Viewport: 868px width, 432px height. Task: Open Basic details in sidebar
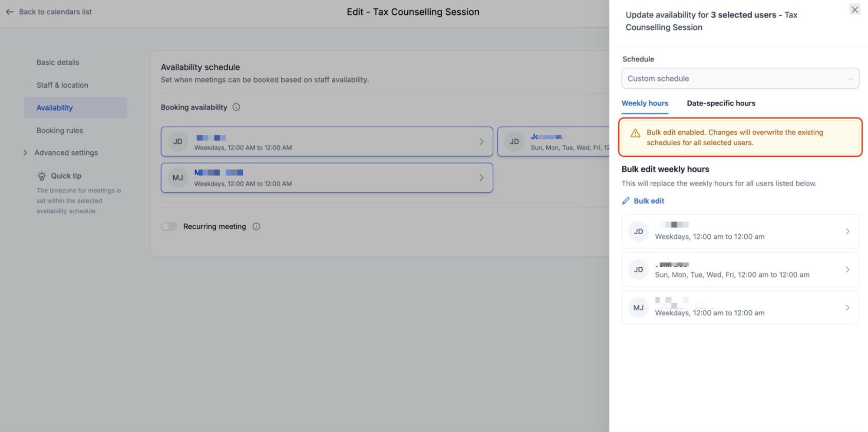[58, 63]
